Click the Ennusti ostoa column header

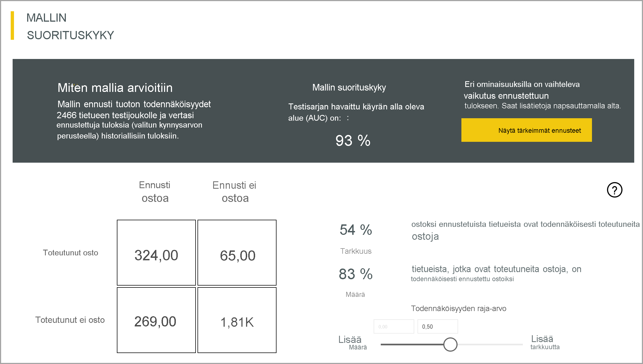coord(155,191)
